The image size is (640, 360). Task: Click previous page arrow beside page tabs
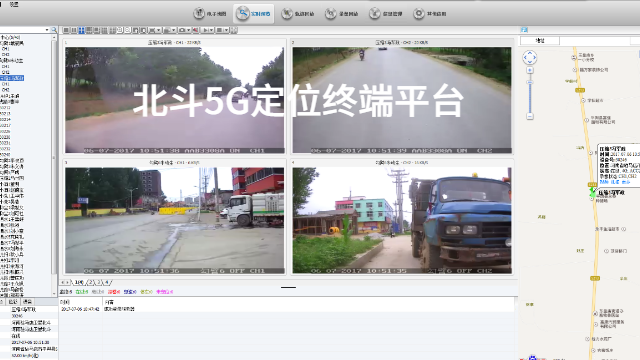62,282
